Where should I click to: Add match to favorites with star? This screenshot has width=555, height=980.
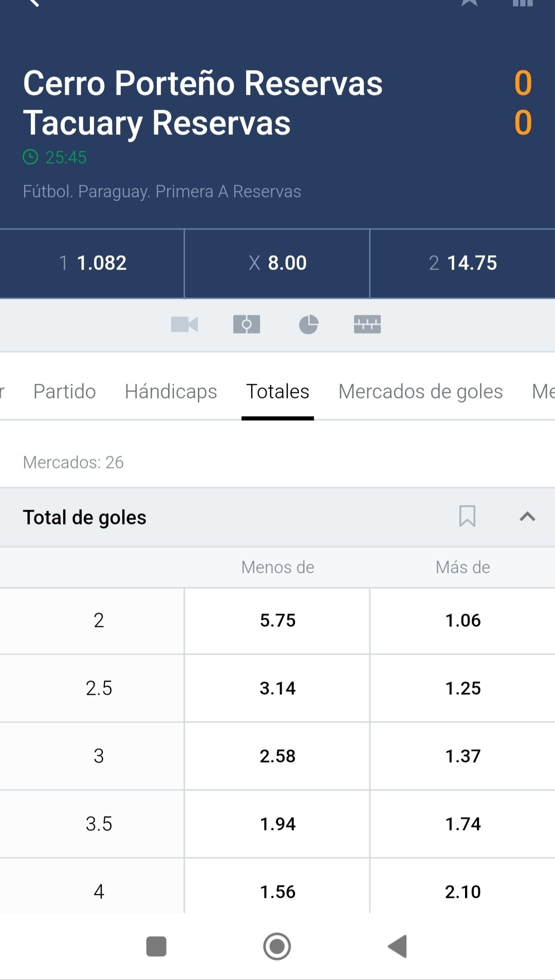tap(469, 3)
